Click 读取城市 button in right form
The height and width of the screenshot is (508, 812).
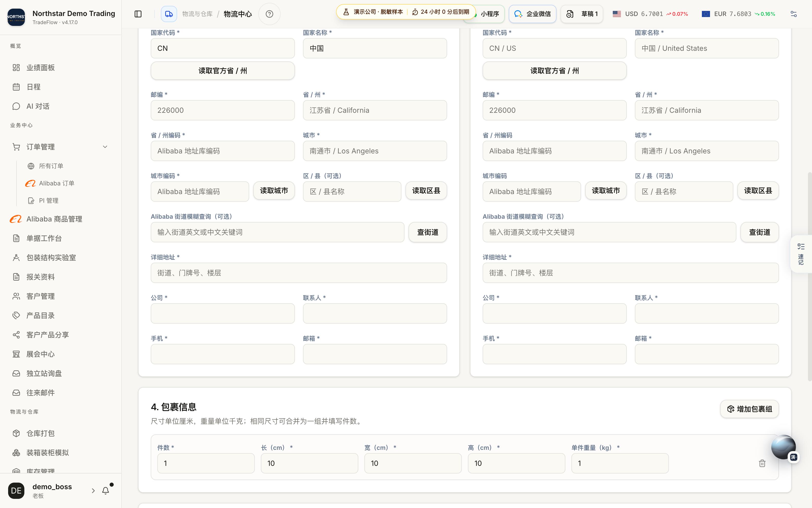[x=606, y=190]
